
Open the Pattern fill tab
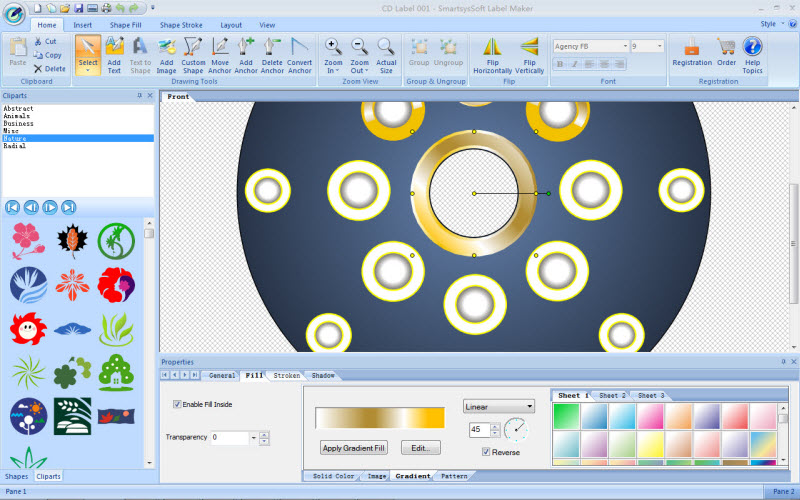454,476
